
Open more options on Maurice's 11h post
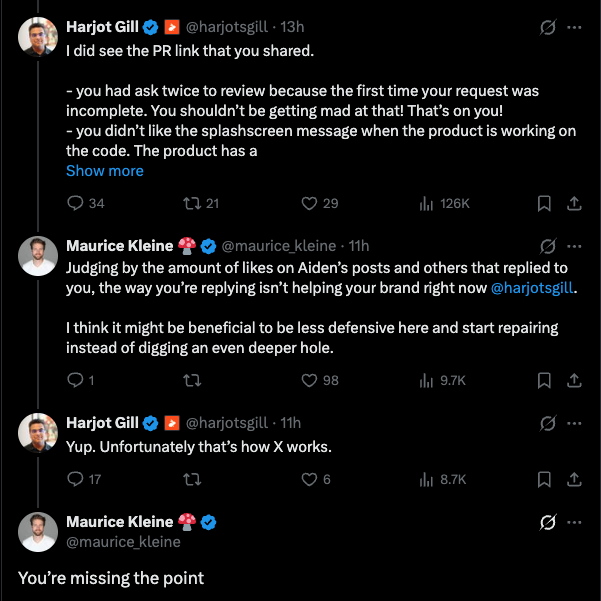[x=574, y=246]
